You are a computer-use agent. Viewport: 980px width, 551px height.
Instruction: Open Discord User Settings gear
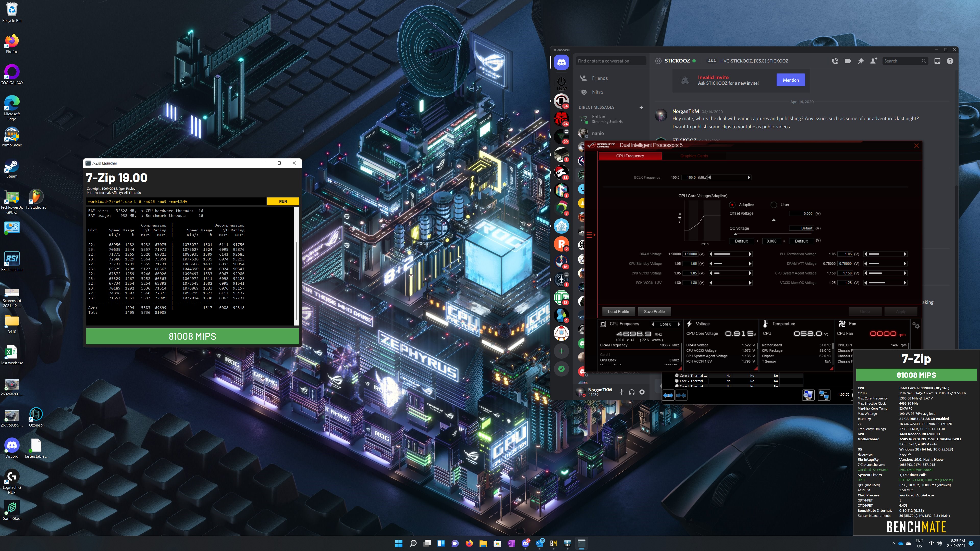(642, 392)
